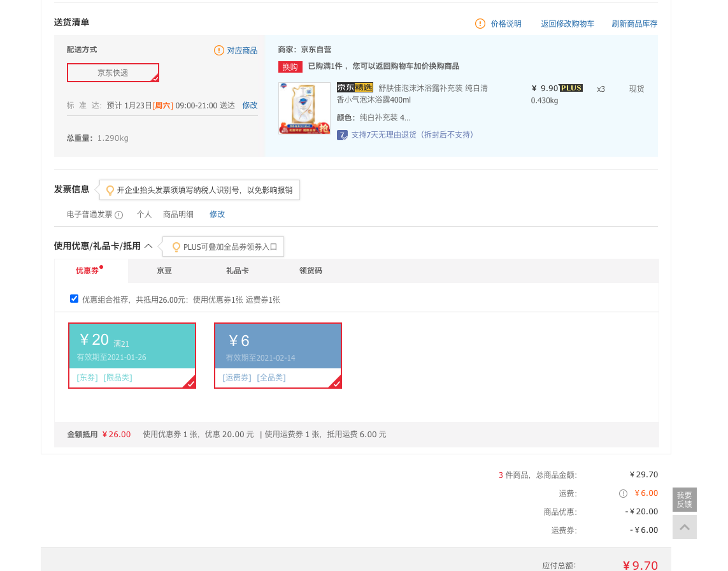This screenshot has width=728, height=571.
Task: Click the 商品优惠 -¥20.00 value
Action: 641,512
